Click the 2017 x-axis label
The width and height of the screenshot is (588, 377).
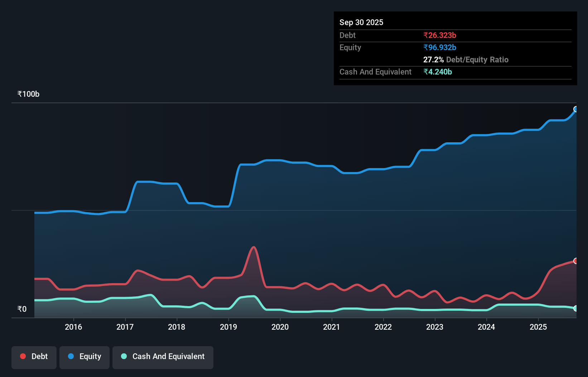tap(125, 327)
